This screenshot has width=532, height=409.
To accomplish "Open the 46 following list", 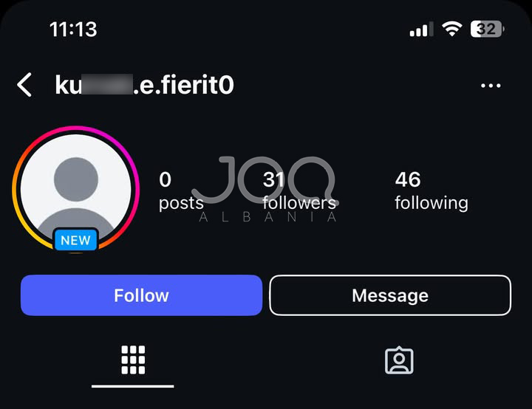I will click(x=432, y=190).
